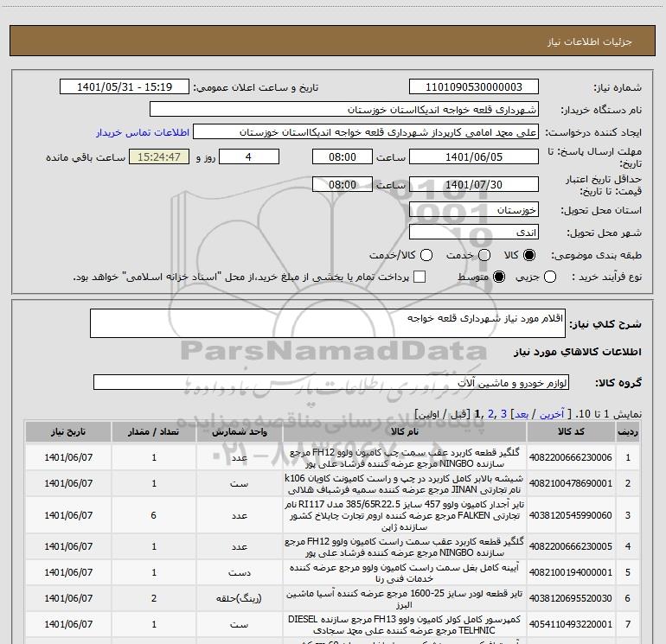This screenshot has height=644, width=666.
Task: Click the تعداد / مقدار column header
Action: click(x=154, y=431)
